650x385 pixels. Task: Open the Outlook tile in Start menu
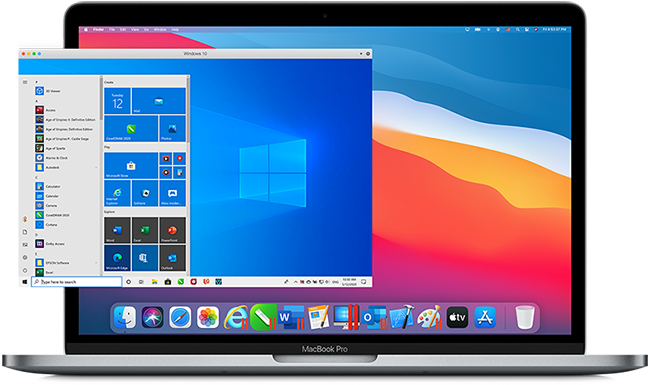(172, 258)
